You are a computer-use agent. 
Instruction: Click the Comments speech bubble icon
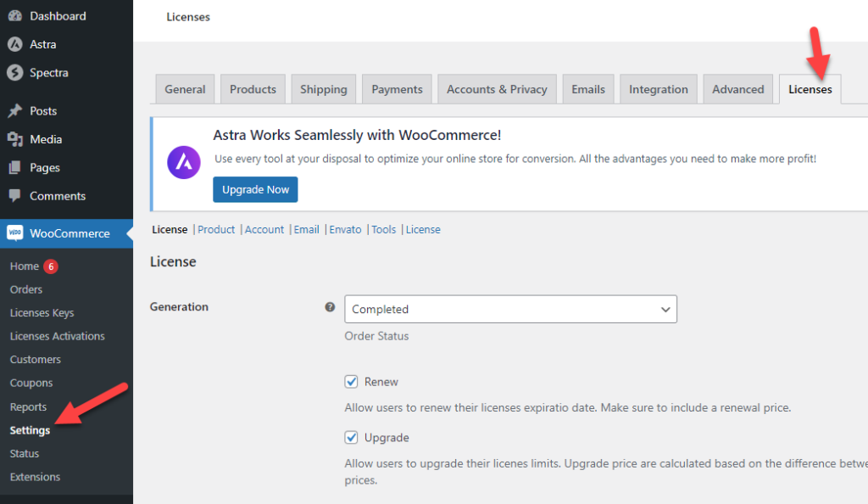coord(15,195)
